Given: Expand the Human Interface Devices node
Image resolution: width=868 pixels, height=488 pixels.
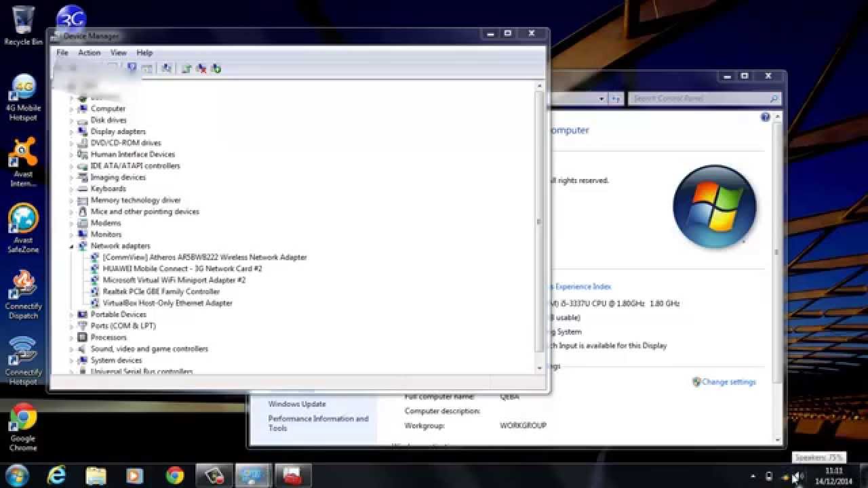Looking at the screenshot, I should [x=71, y=155].
